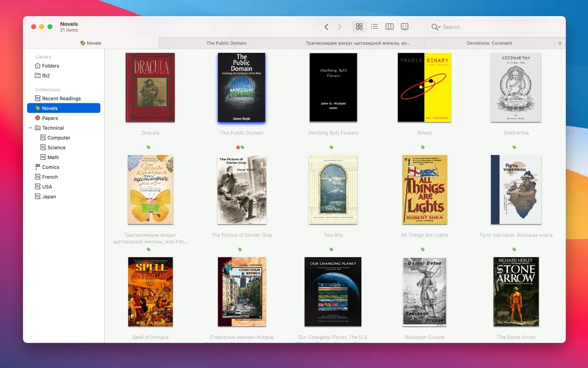Switch to list view in the toolbar

pyautogui.click(x=374, y=27)
